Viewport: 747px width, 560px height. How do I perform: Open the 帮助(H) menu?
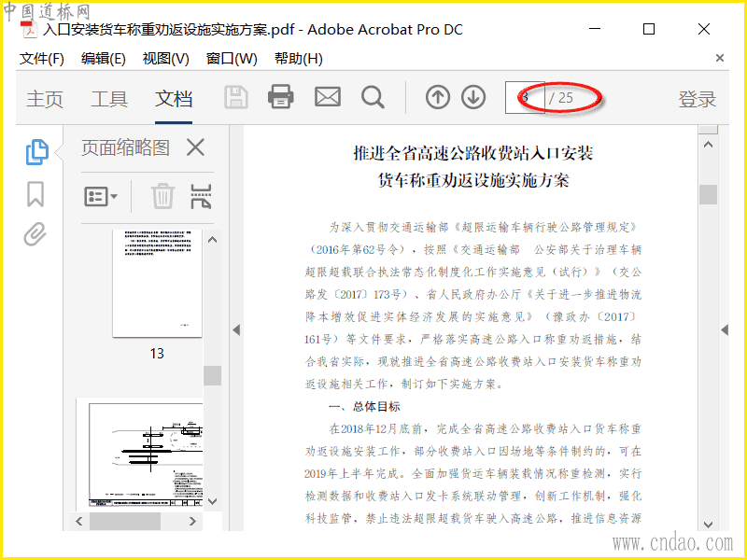pyautogui.click(x=299, y=59)
